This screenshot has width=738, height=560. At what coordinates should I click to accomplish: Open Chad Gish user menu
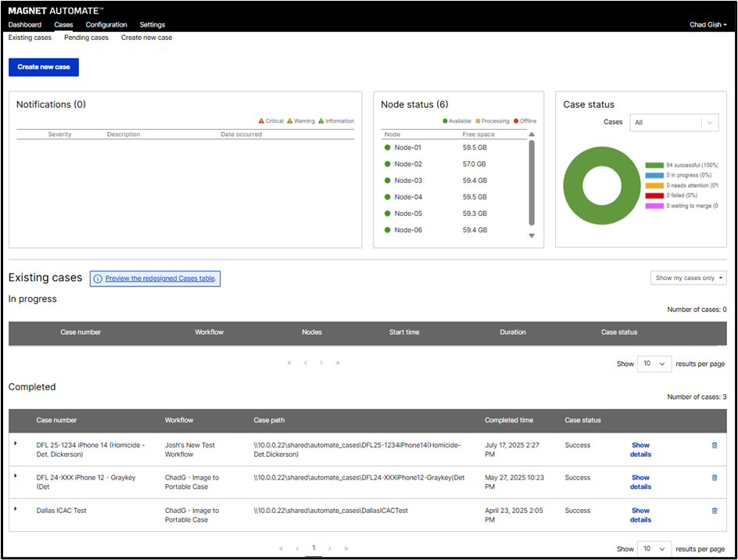(x=708, y=25)
